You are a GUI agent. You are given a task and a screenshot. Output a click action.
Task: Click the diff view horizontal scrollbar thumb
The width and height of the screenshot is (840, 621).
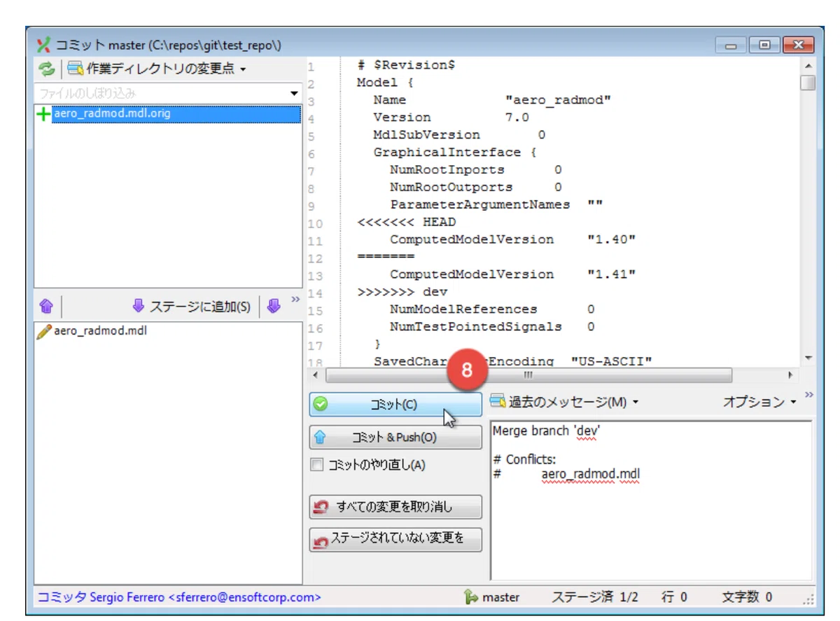coord(528,375)
